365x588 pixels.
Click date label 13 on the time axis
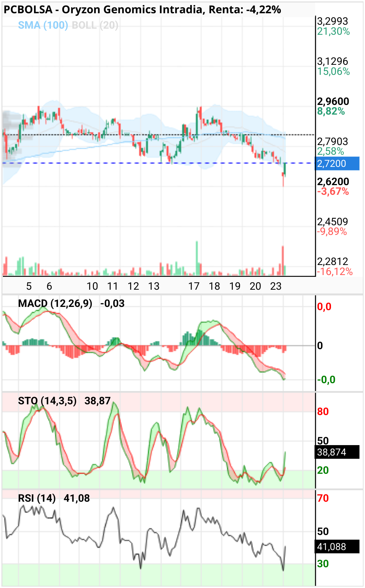point(154,286)
